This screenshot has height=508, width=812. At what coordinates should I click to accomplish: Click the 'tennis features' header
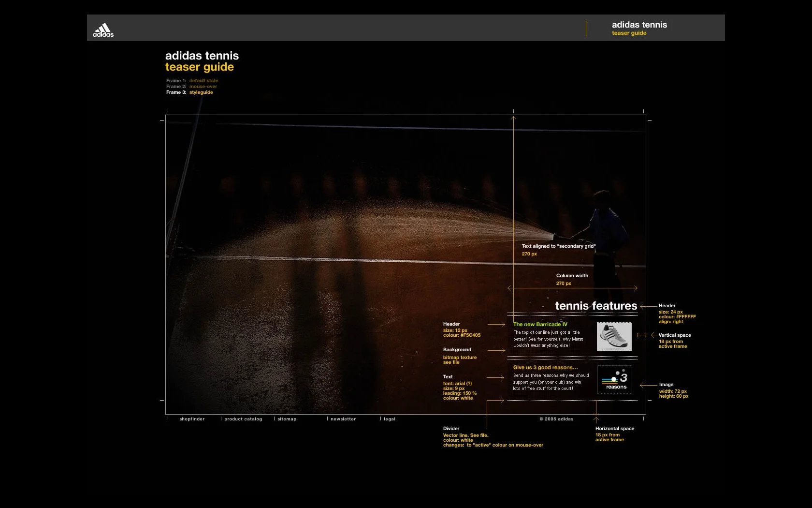(596, 306)
